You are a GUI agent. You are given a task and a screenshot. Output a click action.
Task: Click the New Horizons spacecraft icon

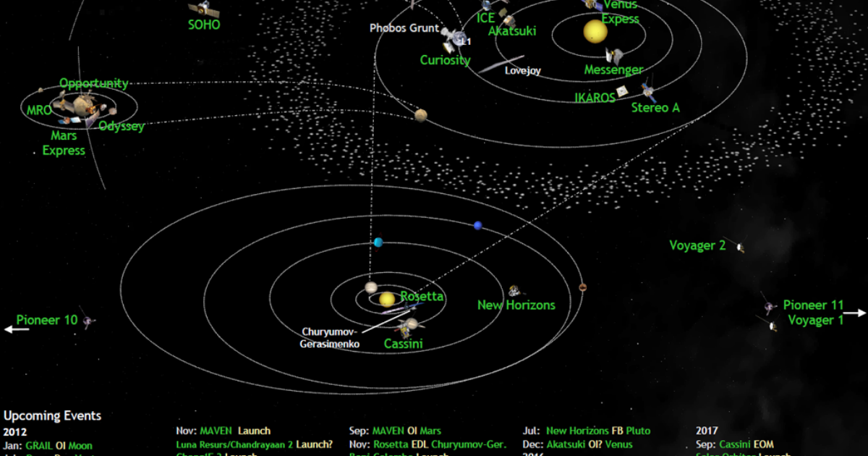coord(514,290)
